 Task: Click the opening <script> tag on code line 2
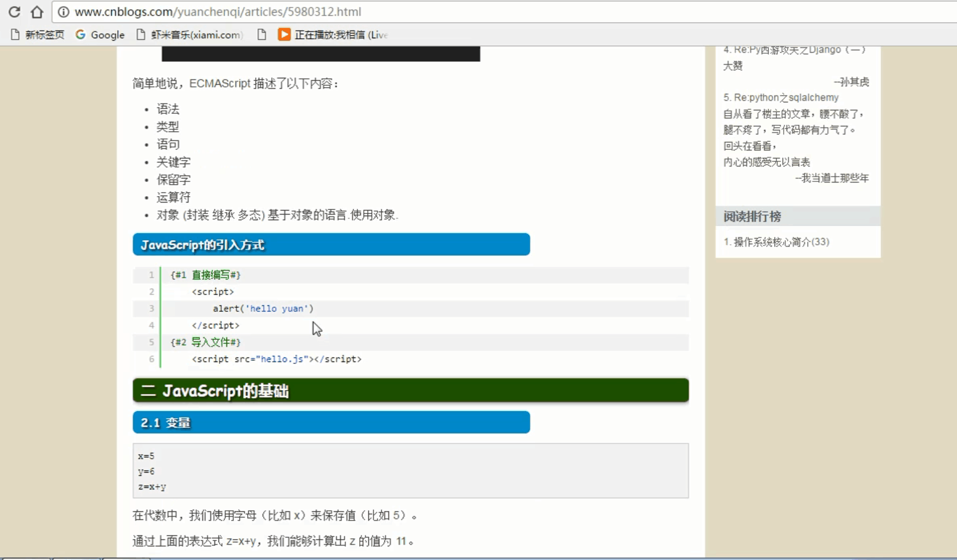pos(213,292)
